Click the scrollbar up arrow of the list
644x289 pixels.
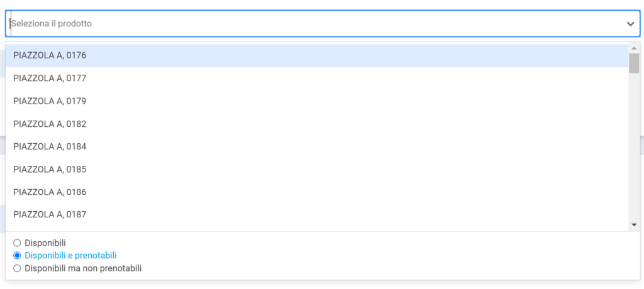pyautogui.click(x=634, y=48)
